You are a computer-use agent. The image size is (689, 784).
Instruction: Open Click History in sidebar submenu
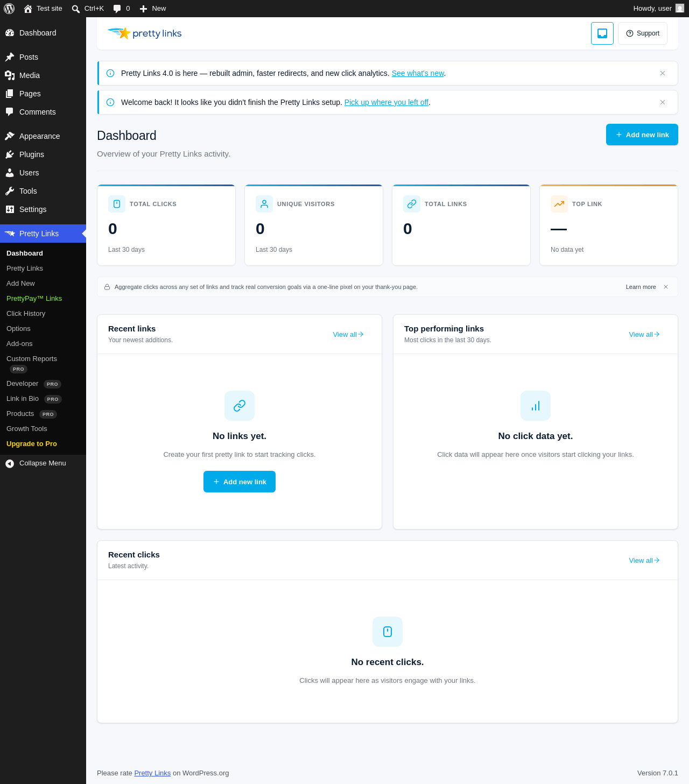(26, 314)
